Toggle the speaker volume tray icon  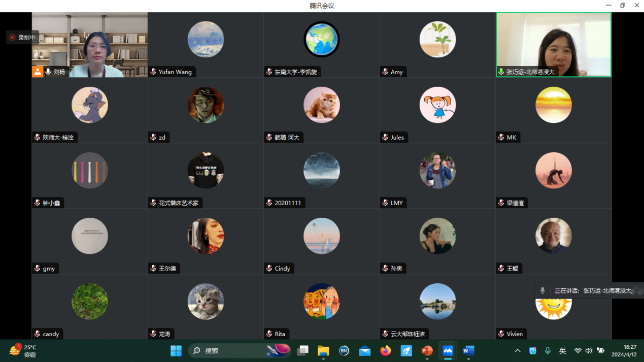[589, 351]
